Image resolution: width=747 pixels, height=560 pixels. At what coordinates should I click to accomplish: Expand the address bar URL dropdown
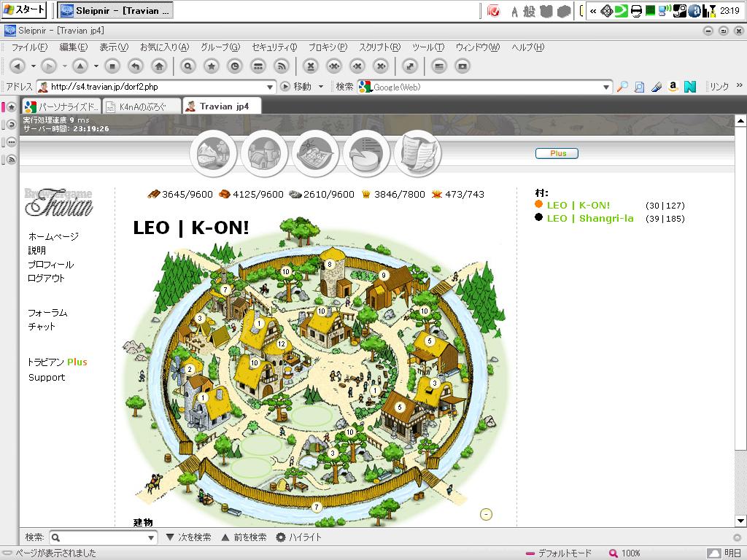click(x=270, y=87)
